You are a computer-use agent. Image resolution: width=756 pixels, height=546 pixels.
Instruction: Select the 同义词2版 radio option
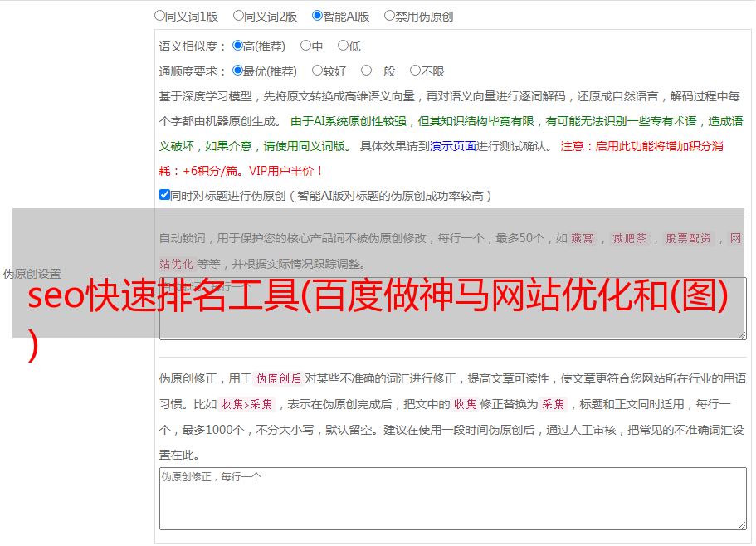[238, 16]
